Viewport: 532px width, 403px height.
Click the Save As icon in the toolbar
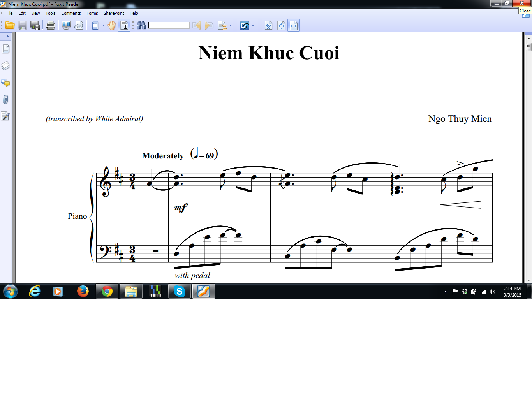(35, 26)
